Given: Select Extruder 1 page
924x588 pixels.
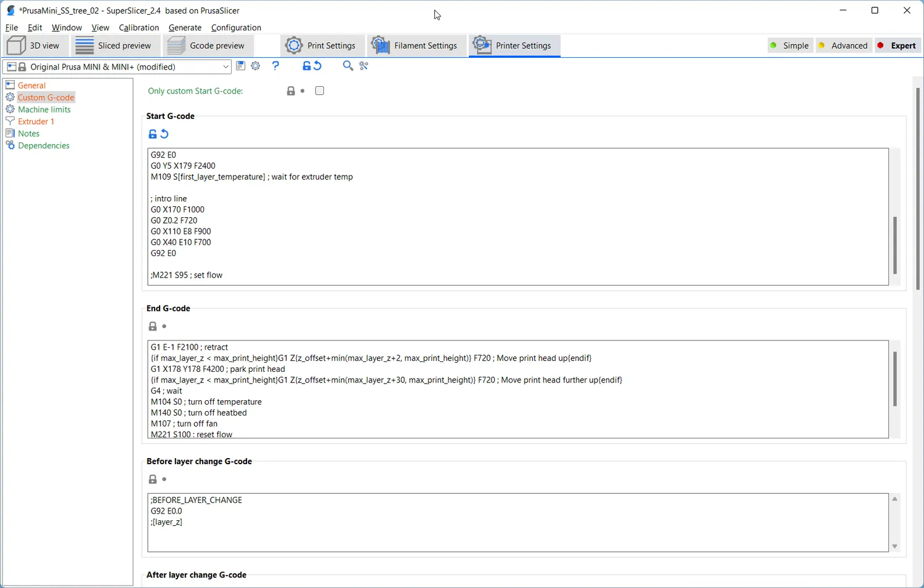Looking at the screenshot, I should [x=36, y=121].
